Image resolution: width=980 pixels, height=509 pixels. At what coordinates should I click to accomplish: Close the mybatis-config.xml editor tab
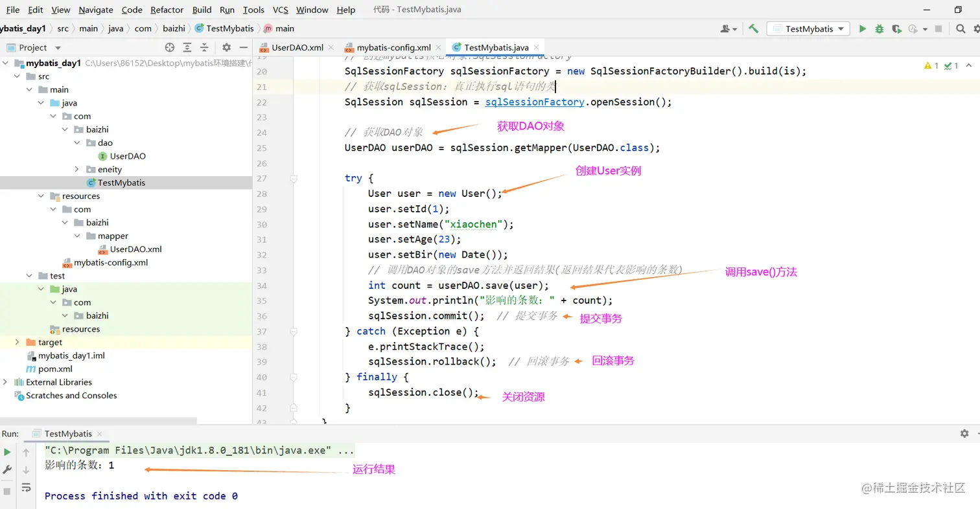coord(439,47)
